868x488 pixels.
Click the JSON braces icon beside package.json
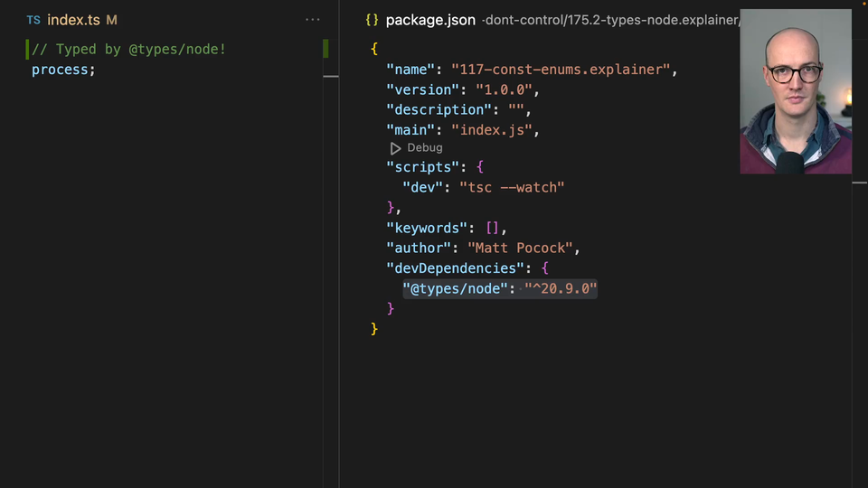(x=372, y=20)
